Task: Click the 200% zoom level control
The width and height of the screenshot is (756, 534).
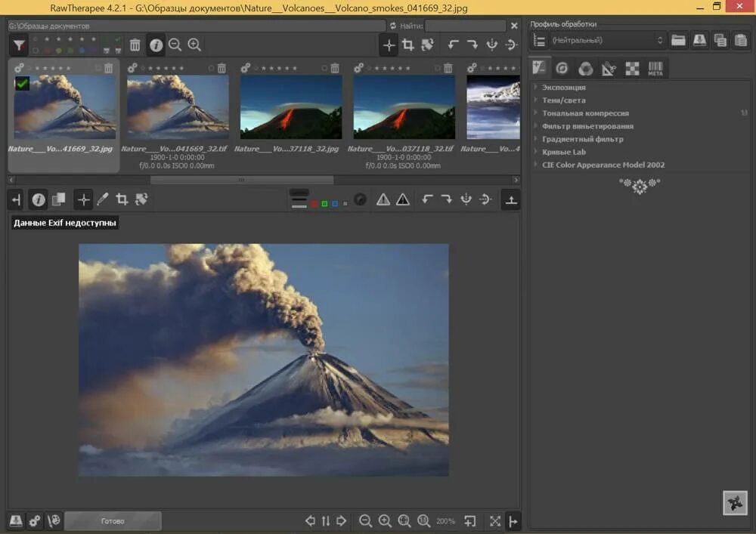Action: (x=445, y=520)
